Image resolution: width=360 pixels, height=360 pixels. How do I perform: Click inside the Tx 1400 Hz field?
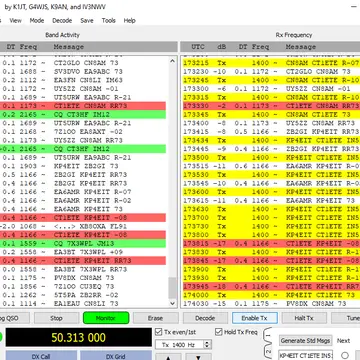[x=180, y=345]
